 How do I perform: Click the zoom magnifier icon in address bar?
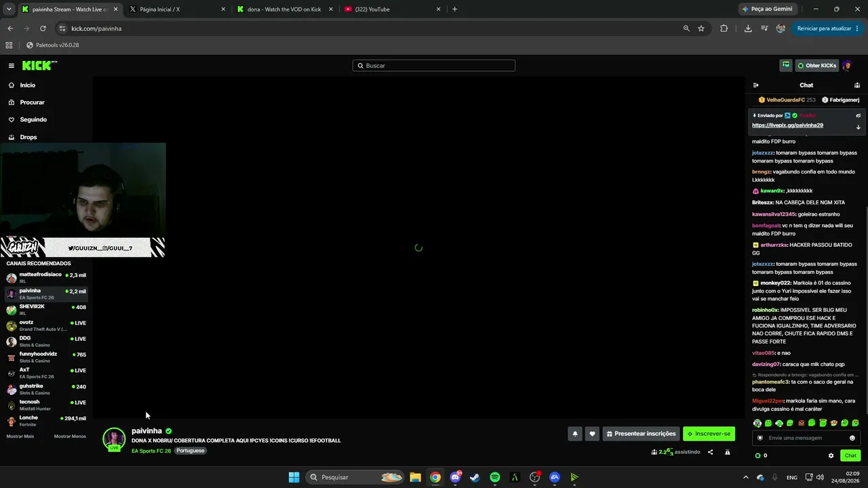coord(686,28)
